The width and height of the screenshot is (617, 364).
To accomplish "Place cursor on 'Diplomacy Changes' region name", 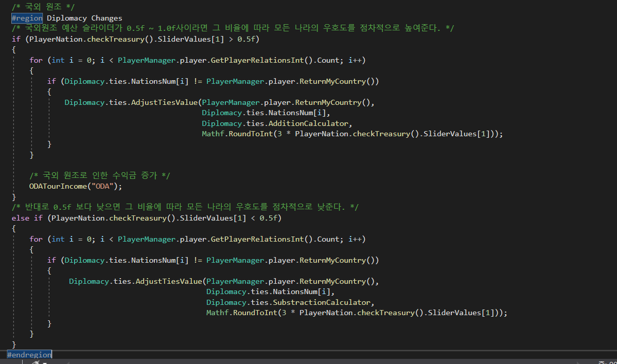I will click(84, 18).
